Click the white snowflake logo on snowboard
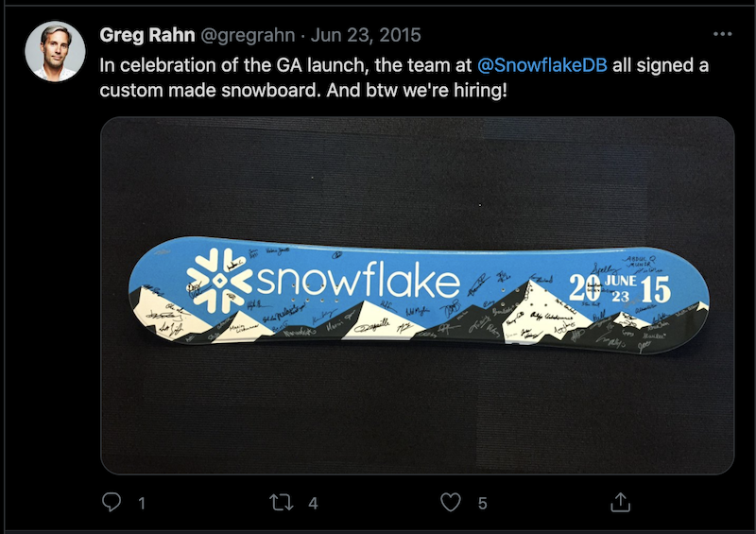Viewport: 756px width, 534px height. [x=219, y=281]
